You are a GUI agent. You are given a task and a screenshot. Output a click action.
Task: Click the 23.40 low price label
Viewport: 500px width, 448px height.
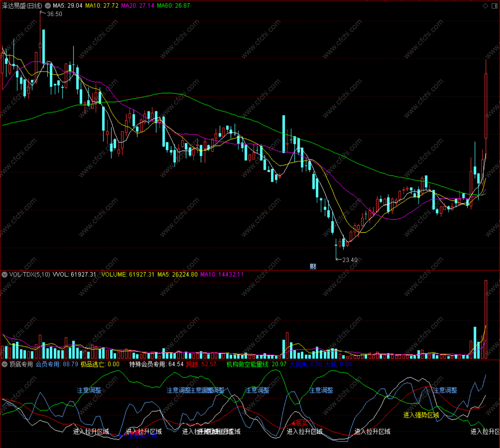point(350,260)
